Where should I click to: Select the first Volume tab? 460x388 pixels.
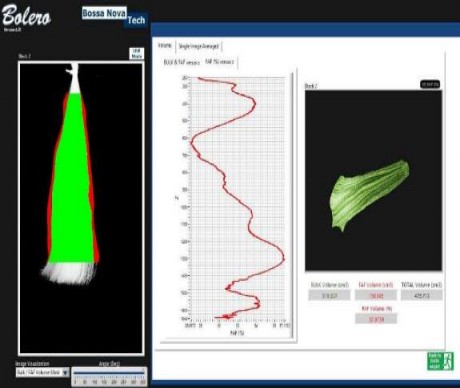click(x=165, y=46)
